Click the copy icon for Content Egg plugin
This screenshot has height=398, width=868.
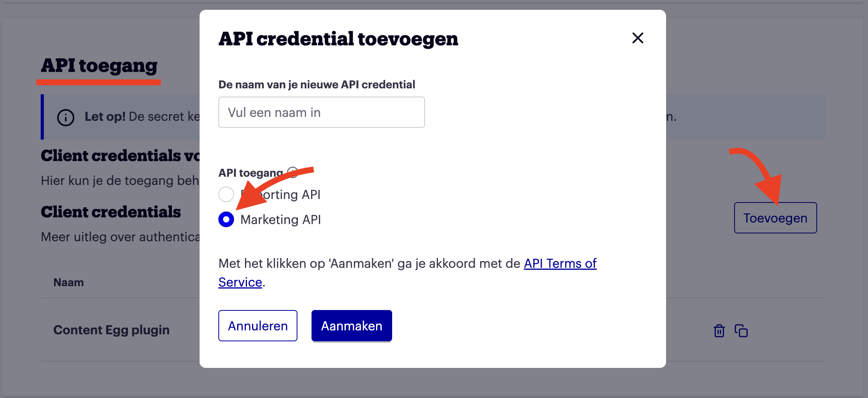(x=741, y=331)
